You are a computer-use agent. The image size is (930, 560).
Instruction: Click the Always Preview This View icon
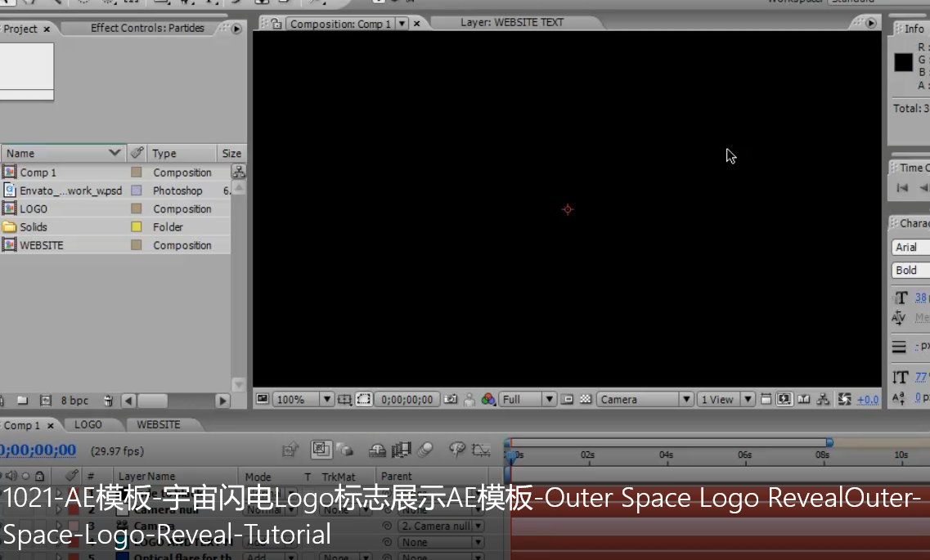(x=263, y=399)
